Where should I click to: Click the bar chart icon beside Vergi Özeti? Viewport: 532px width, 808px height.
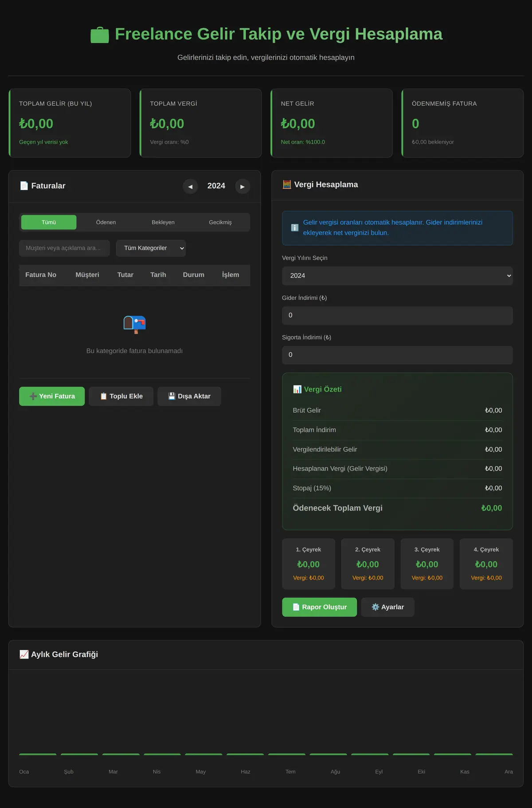pos(297,389)
